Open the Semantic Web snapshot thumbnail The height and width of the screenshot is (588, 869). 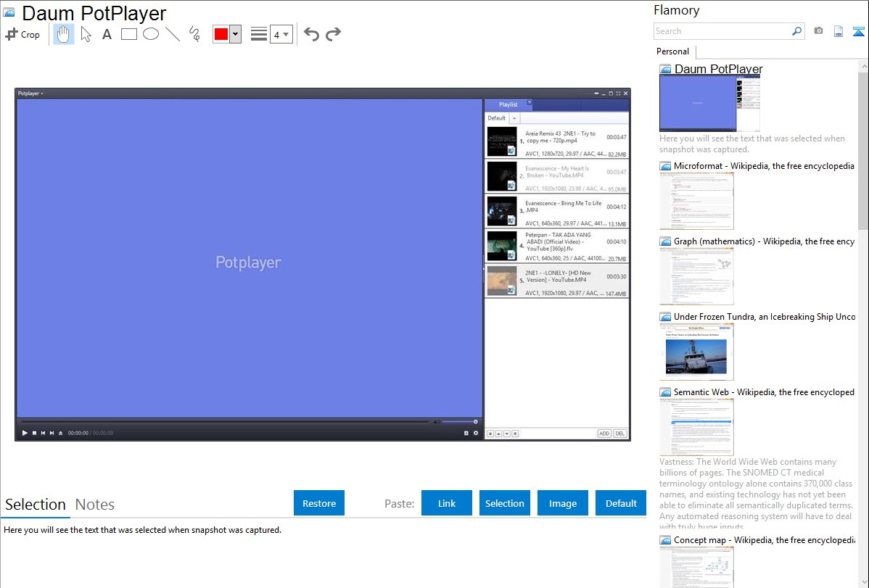click(x=696, y=427)
